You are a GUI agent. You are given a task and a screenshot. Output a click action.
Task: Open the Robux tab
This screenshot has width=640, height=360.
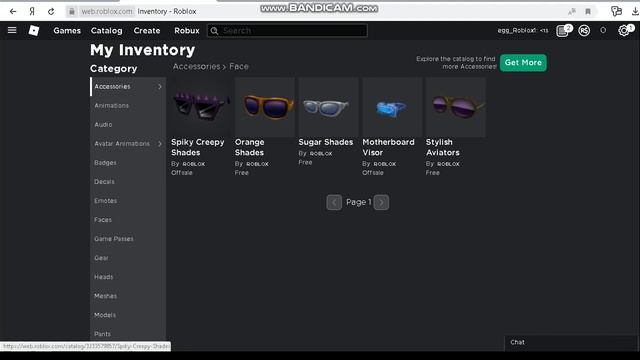point(187,31)
